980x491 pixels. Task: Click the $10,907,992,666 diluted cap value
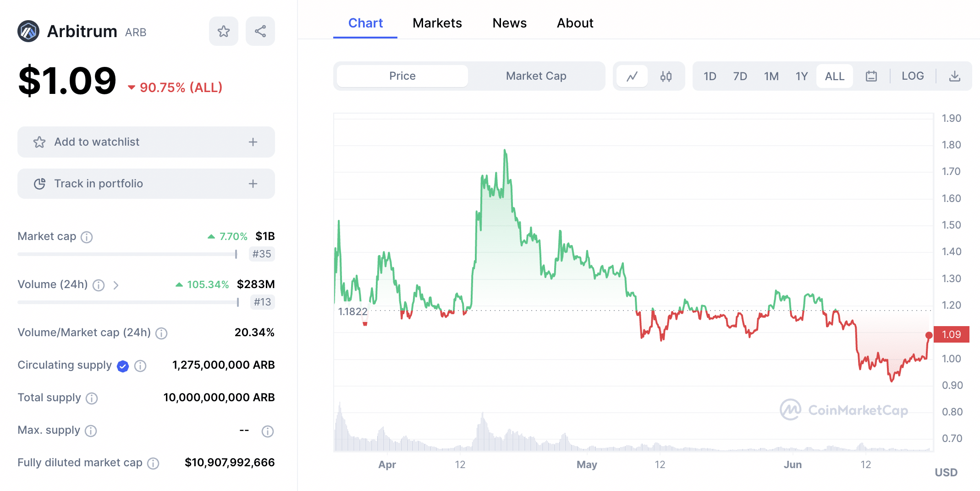coord(230,463)
